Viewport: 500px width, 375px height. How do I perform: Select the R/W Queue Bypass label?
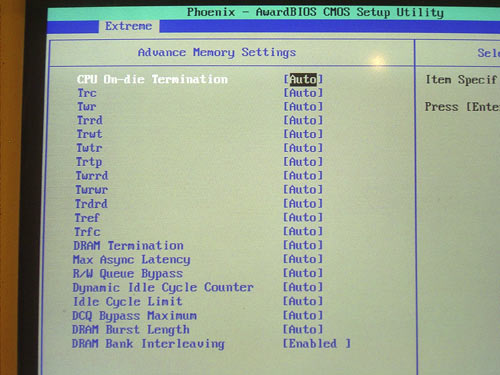click(128, 274)
